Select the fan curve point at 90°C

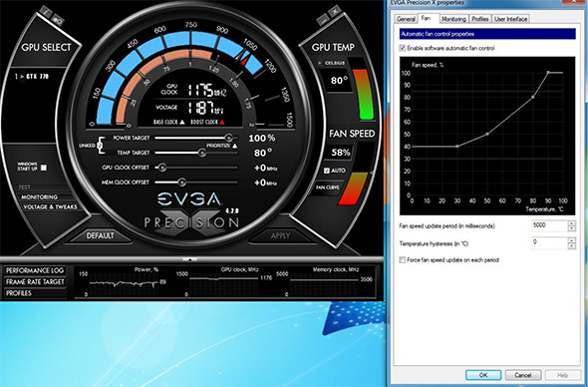(x=548, y=73)
